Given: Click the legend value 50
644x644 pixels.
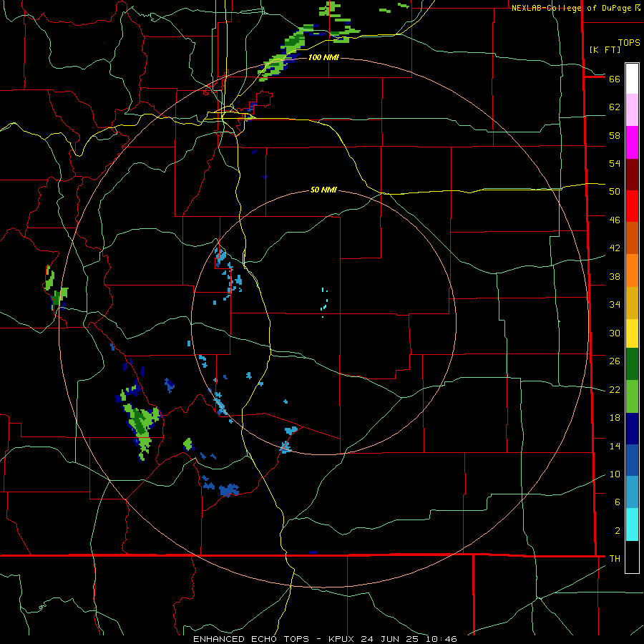Looking at the screenshot, I should tap(615, 192).
